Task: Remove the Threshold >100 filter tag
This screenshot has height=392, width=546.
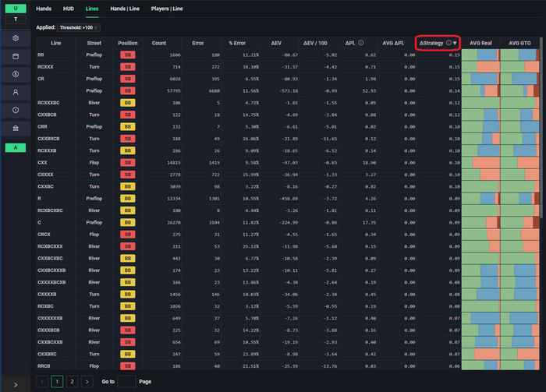Action: [x=96, y=27]
